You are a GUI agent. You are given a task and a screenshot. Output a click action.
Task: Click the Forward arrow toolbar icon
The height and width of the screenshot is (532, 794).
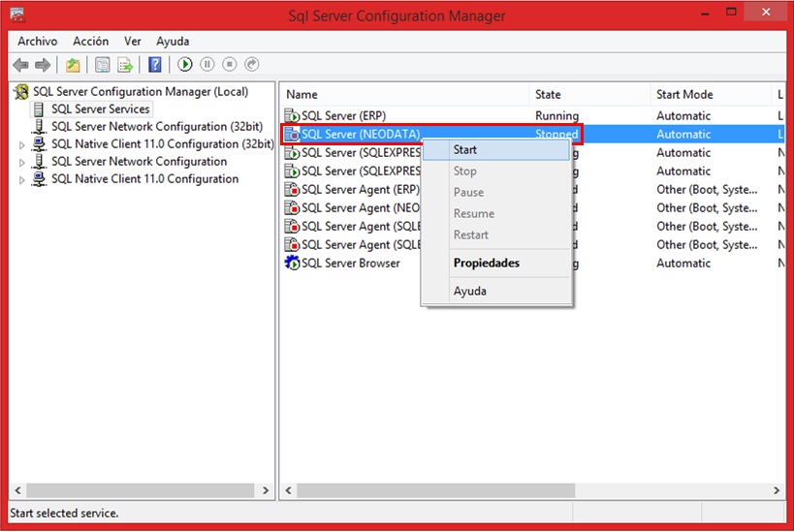coord(43,65)
